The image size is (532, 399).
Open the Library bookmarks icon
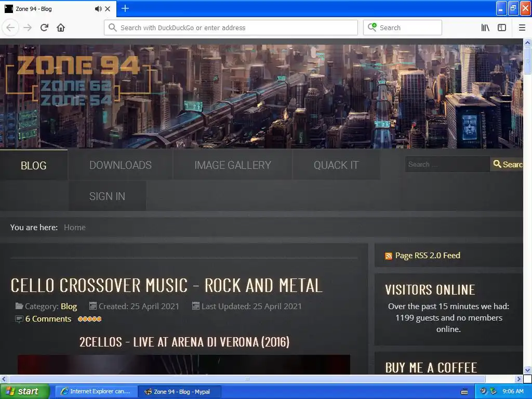click(x=485, y=28)
